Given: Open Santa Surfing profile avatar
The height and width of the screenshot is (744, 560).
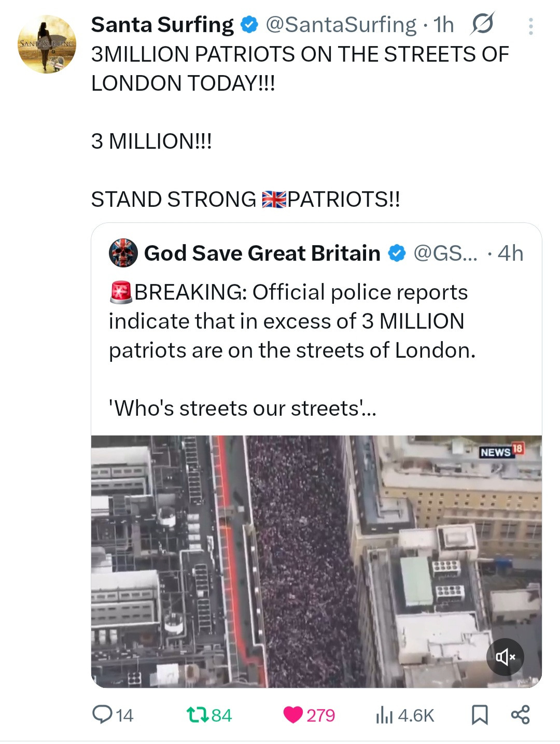Looking at the screenshot, I should [x=47, y=45].
